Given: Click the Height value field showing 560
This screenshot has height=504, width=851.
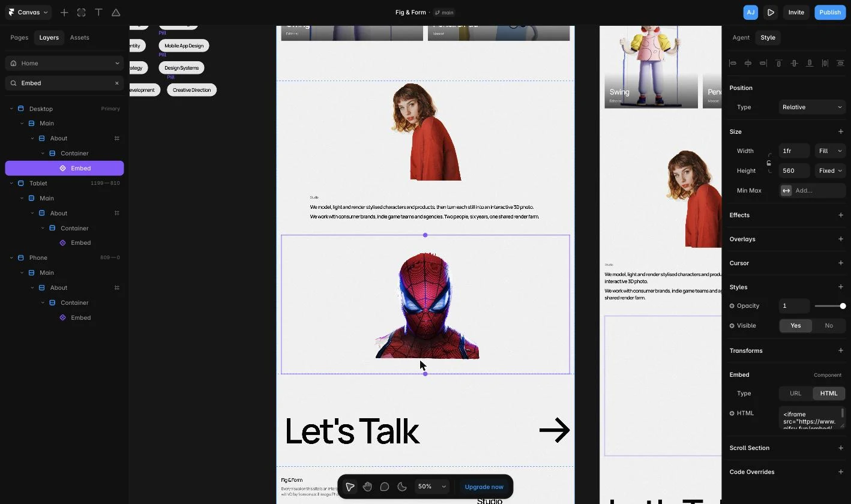Looking at the screenshot, I should point(794,170).
